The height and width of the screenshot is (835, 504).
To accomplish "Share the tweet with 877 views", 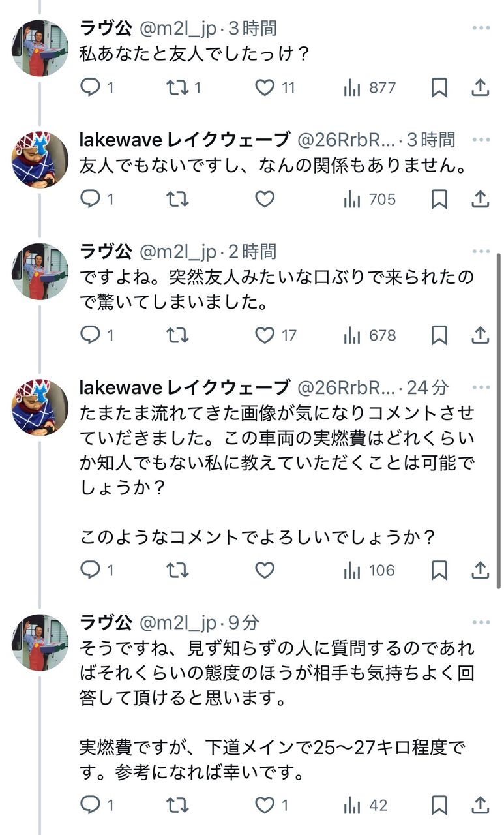I will pyautogui.click(x=480, y=87).
